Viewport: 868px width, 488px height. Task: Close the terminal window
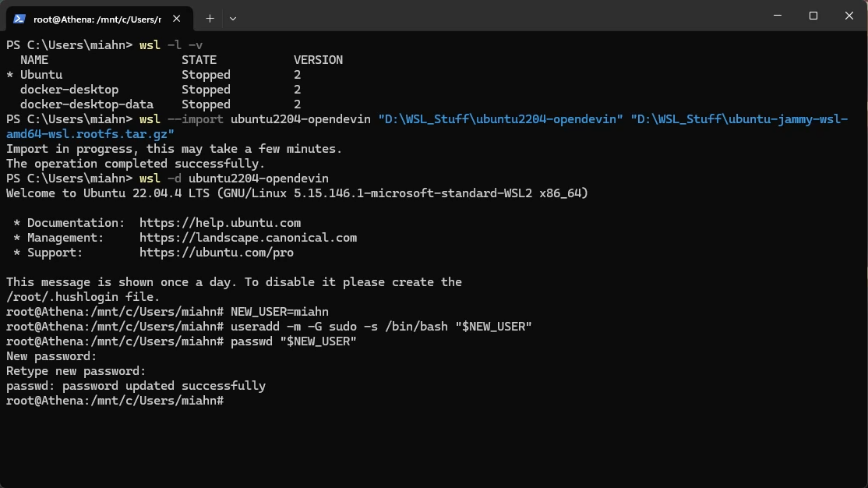[849, 16]
